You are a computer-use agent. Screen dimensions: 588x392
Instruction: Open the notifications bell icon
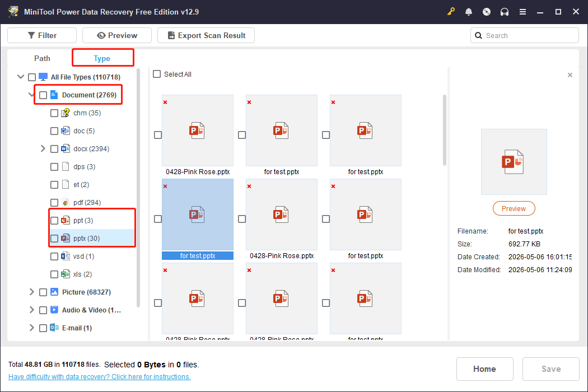point(469,12)
